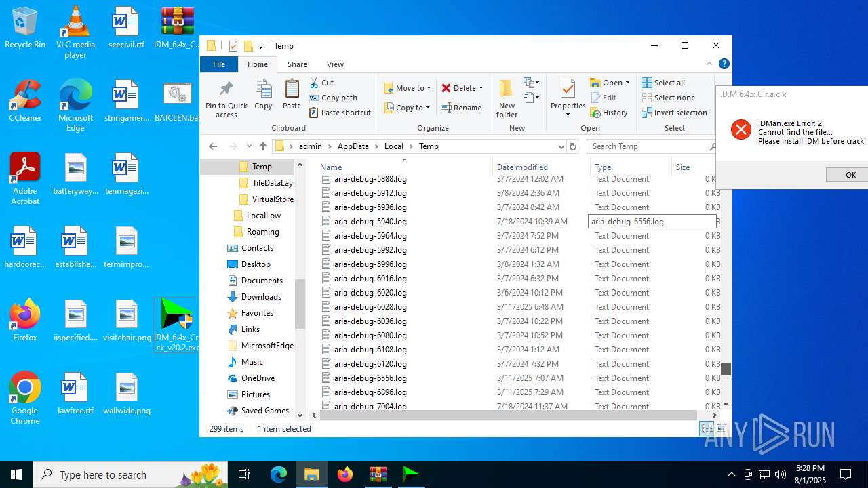Select Google Chrome desktop icon
This screenshot has height=488, width=868.
pos(25,399)
